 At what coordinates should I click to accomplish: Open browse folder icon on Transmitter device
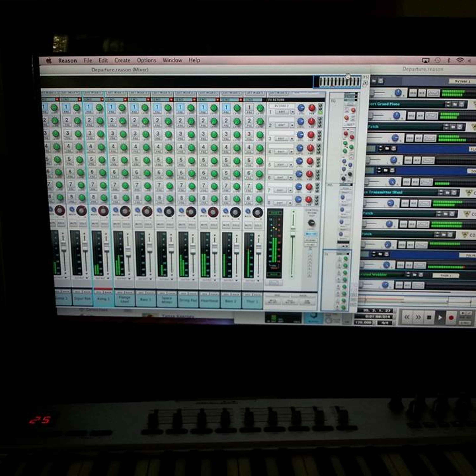click(447, 193)
